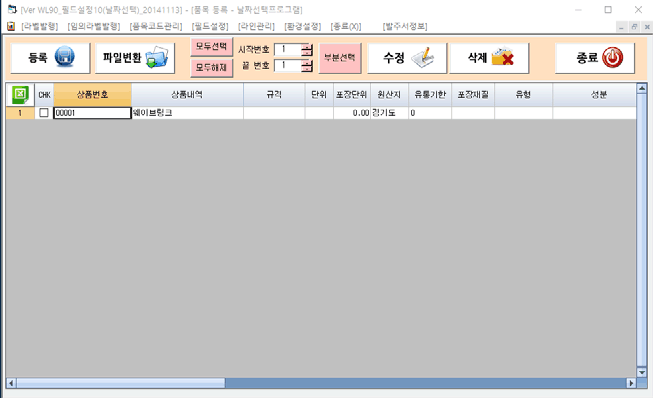653x398 pixels.
Task: Click the 원산지 column header
Action: [x=389, y=95]
